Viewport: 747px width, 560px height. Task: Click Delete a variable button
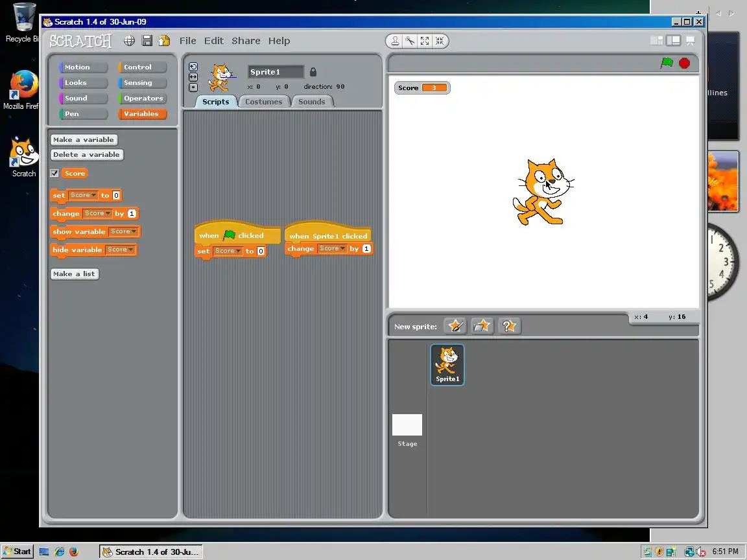click(x=87, y=154)
